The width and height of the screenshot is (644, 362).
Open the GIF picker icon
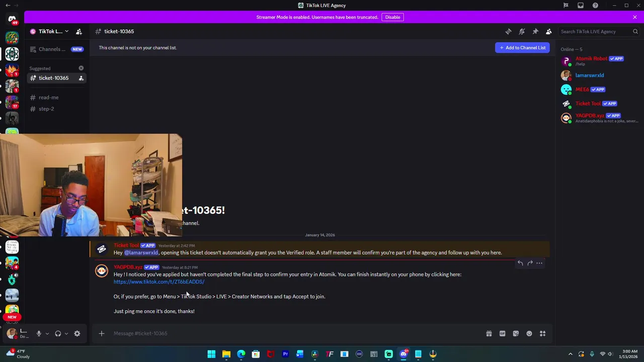(x=502, y=333)
